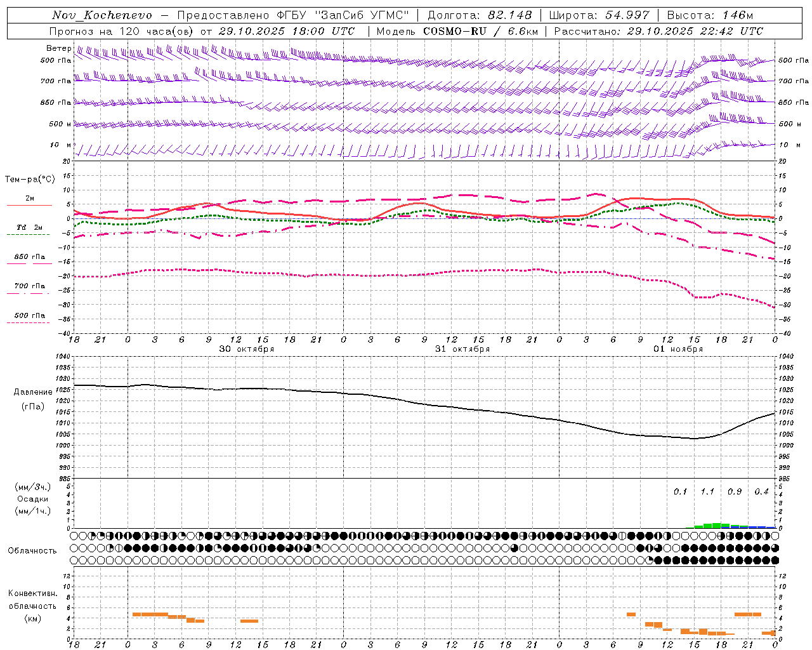
Task: Click the Прогноз на 120 часа(ов) text
Action: pyautogui.click(x=122, y=31)
